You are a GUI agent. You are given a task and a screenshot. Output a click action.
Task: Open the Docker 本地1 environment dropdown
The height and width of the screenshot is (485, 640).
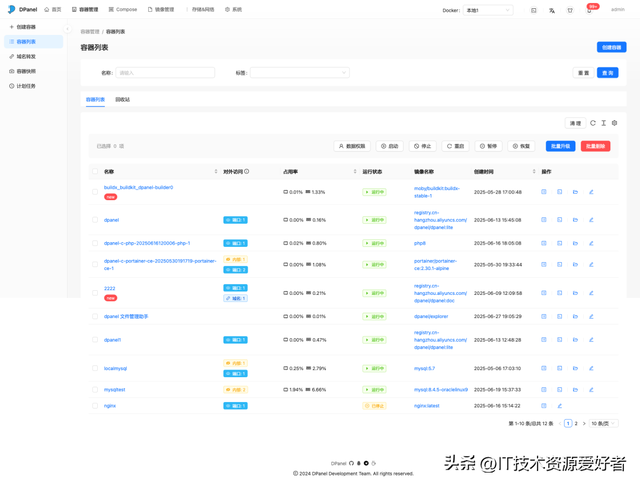[488, 10]
